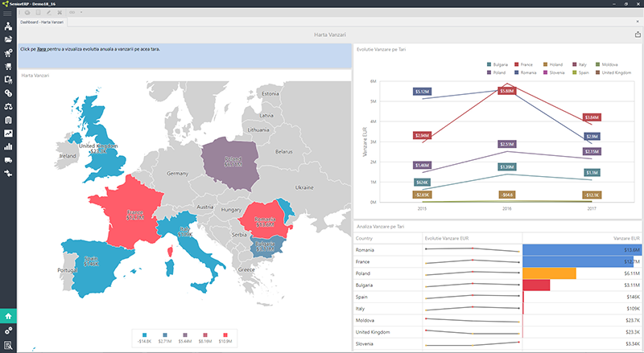Click the Country column header
This screenshot has width=644, height=353.
click(x=388, y=238)
